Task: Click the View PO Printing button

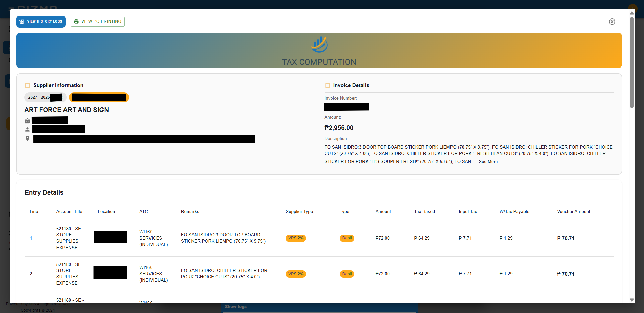Action: coord(97,21)
